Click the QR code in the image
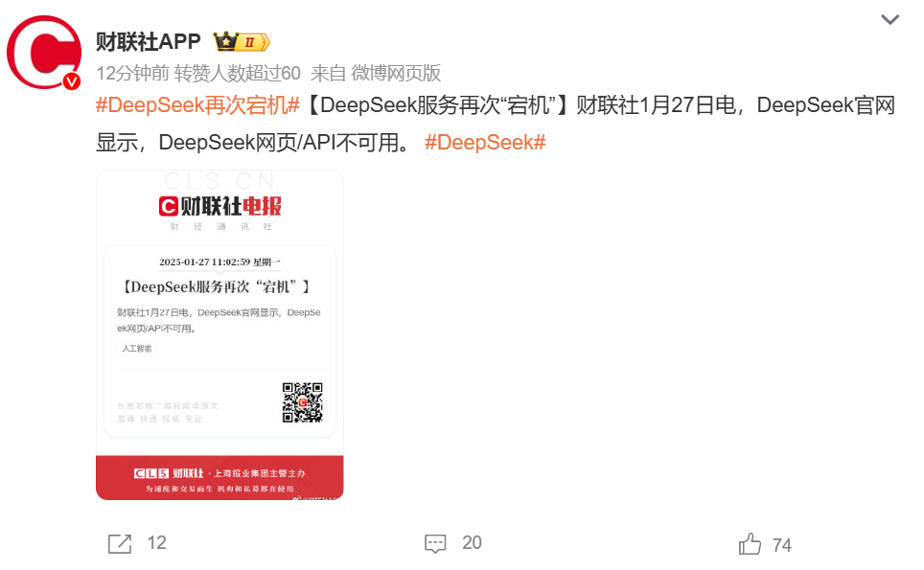 tap(302, 402)
